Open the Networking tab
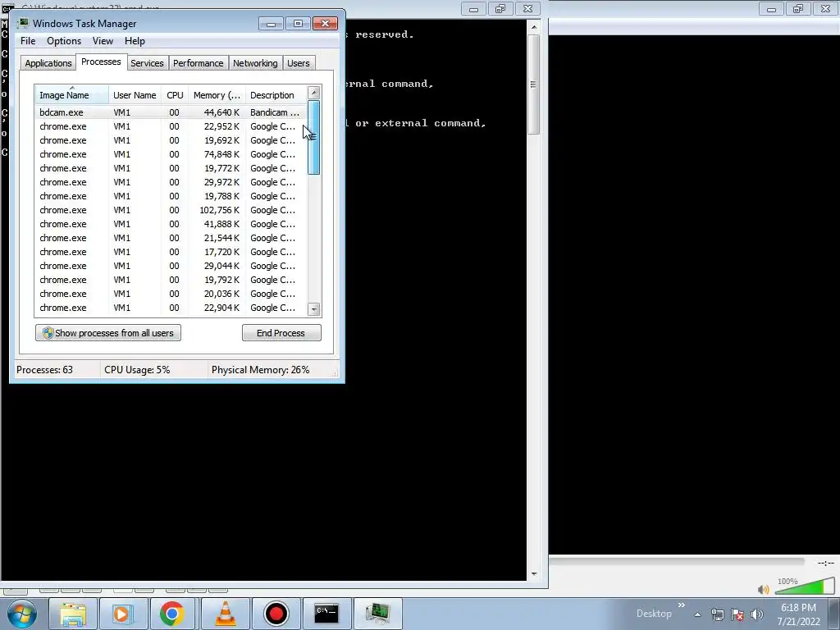The height and width of the screenshot is (630, 840). click(x=255, y=63)
